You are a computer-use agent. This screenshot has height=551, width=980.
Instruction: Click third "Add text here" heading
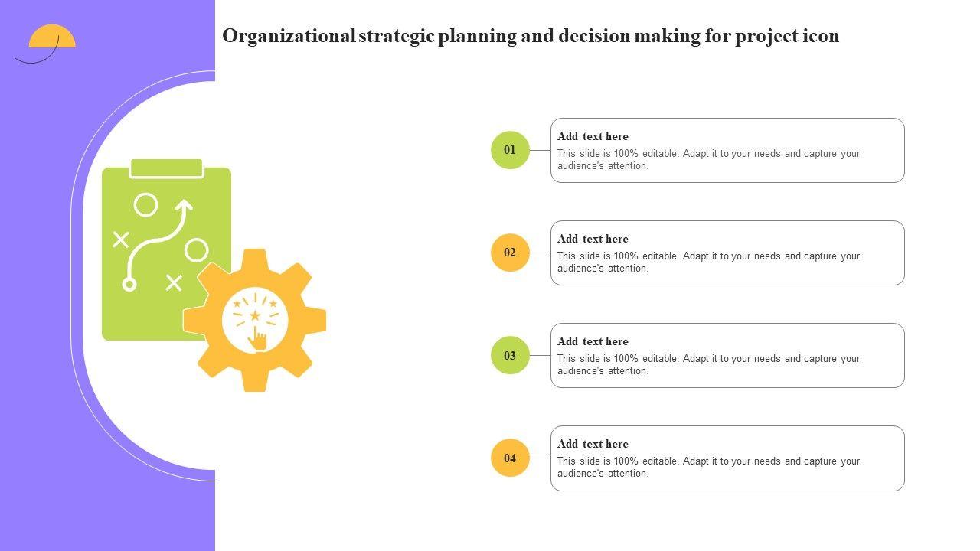tap(593, 341)
